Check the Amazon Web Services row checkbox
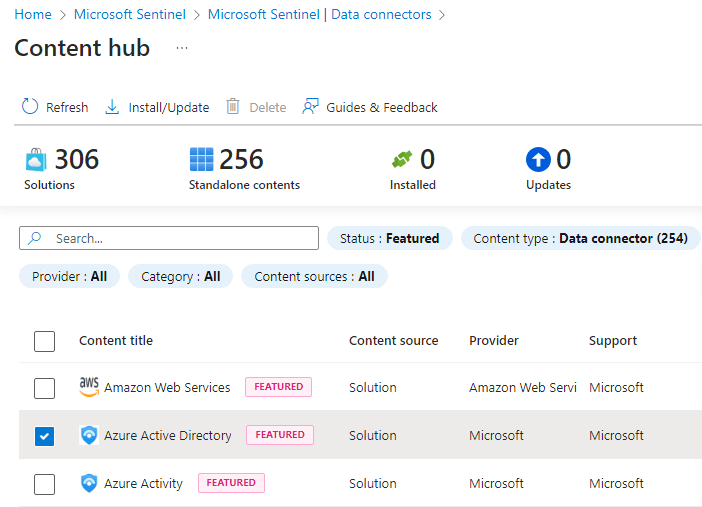 point(44,388)
